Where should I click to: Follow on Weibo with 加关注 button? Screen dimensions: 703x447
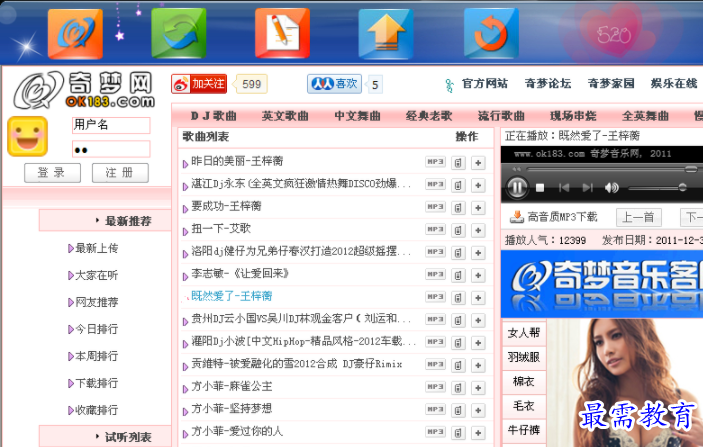199,84
